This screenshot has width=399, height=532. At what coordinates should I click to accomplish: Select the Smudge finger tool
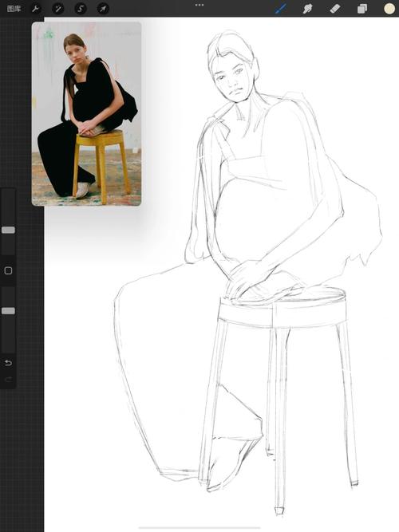coord(308,9)
